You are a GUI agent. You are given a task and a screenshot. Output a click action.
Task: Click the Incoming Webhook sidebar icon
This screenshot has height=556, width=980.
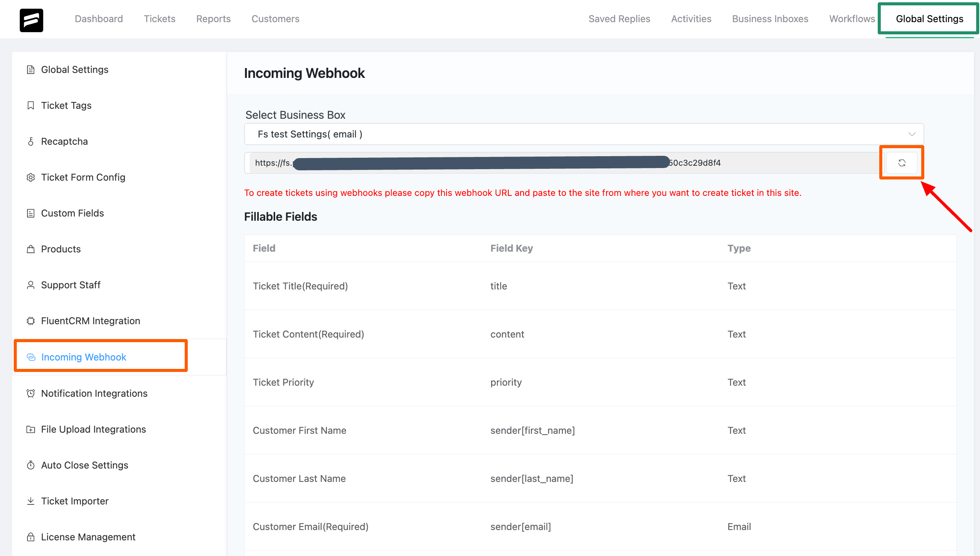(x=32, y=357)
